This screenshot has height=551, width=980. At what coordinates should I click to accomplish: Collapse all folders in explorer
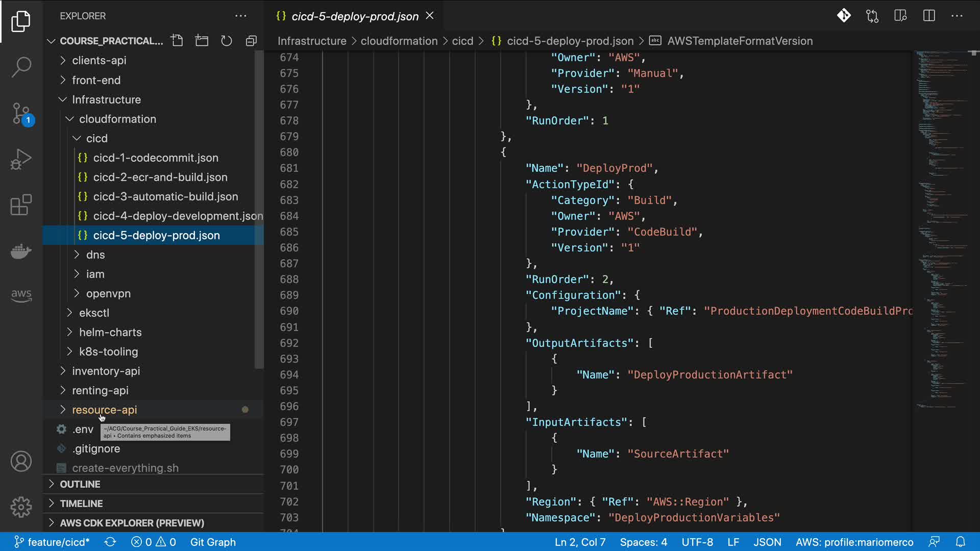251,41
